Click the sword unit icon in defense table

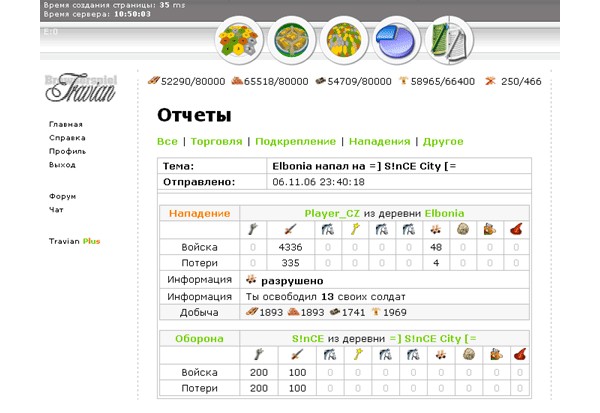pyautogui.click(x=297, y=355)
